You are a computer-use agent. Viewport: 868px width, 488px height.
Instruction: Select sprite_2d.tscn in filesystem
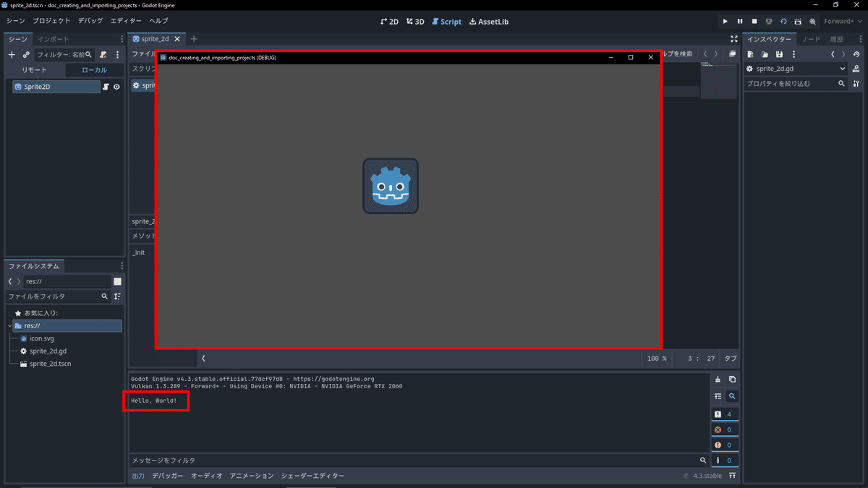click(50, 364)
